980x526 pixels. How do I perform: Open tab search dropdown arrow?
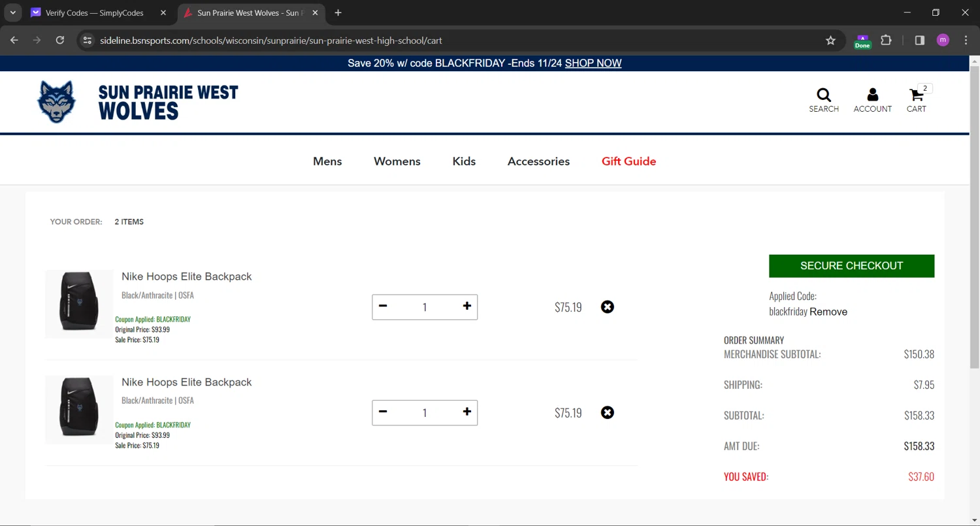click(x=12, y=13)
